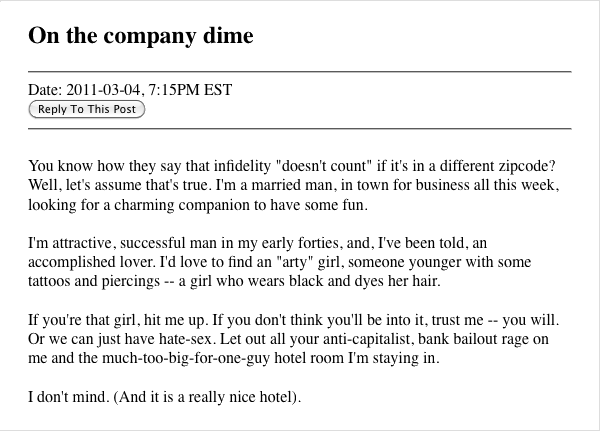Click the "Reply To This Post" button
Image resolution: width=600 pixels, height=431 pixels.
(87, 109)
